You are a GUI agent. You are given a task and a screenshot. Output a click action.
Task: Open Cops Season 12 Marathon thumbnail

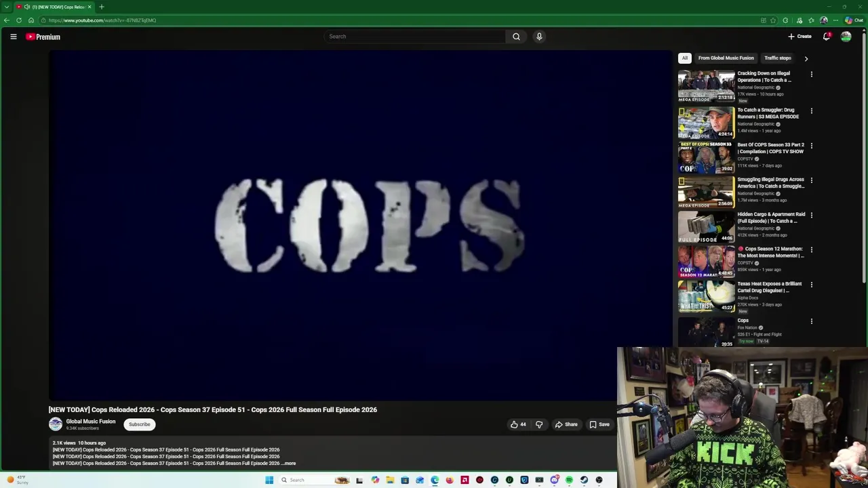pos(706,261)
